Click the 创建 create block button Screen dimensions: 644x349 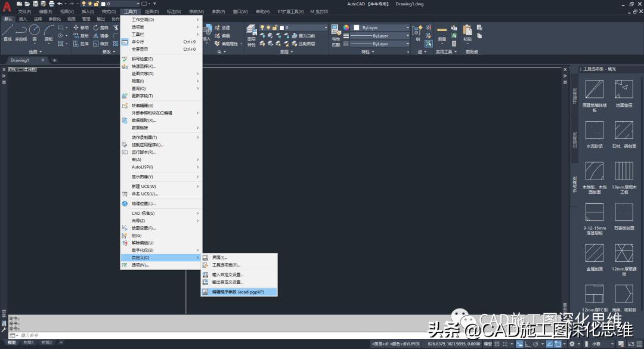222,27
